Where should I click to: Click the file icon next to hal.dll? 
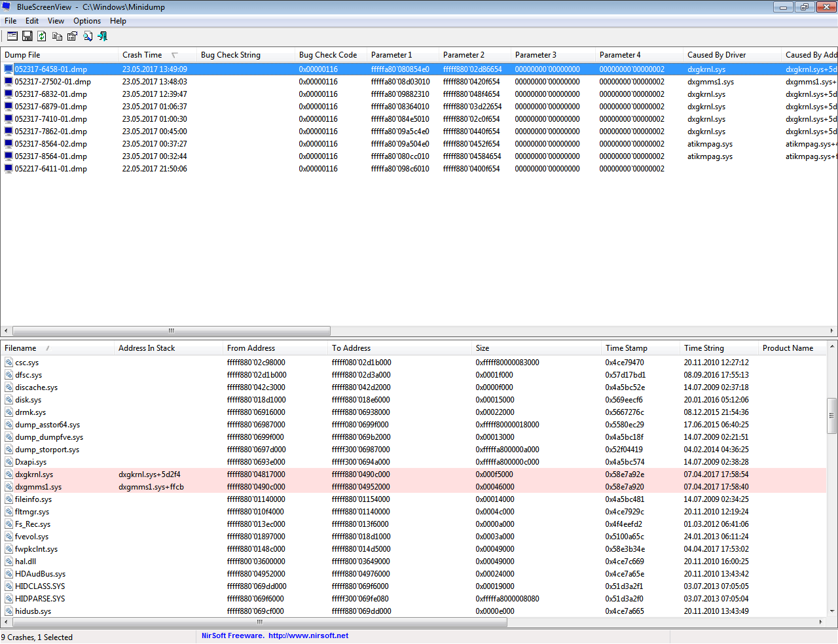point(9,562)
